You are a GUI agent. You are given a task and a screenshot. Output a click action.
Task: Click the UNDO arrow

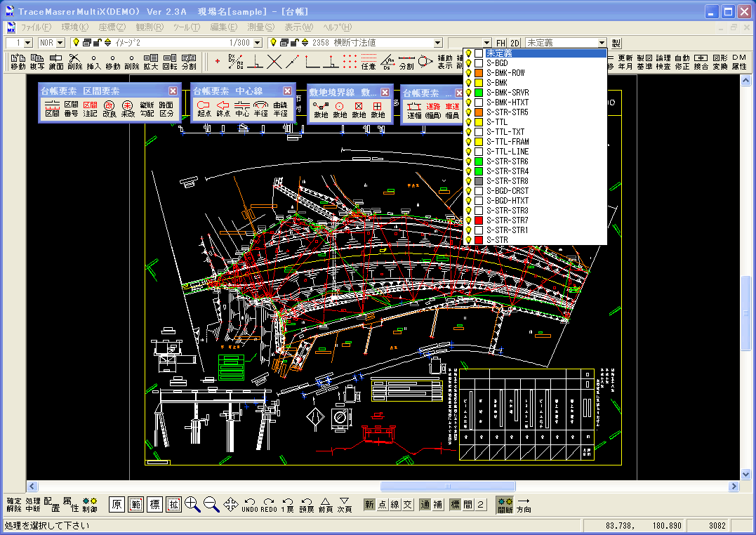click(x=250, y=505)
